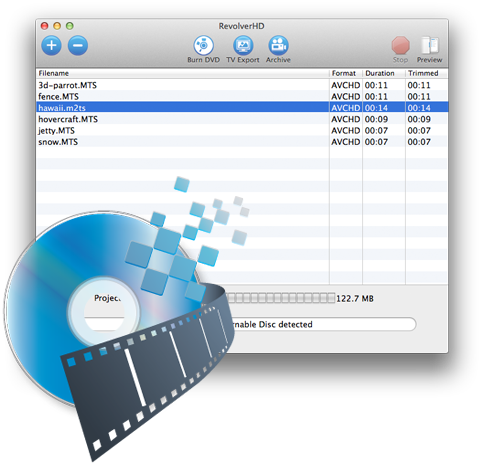Viewport: 480px width, 466px height.
Task: Click the 00:09 trimmed value of hovercraft.MTS
Action: [419, 119]
